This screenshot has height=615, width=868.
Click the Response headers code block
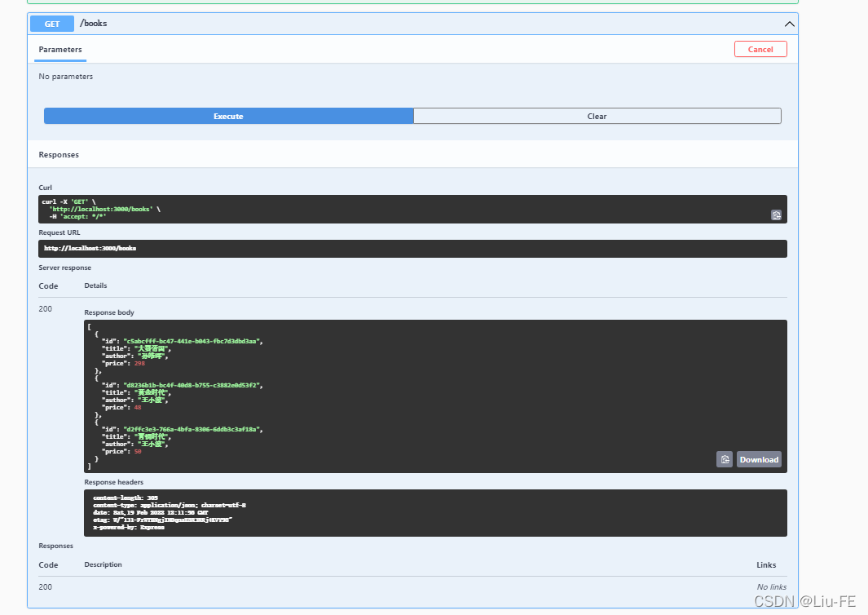pyautogui.click(x=435, y=513)
